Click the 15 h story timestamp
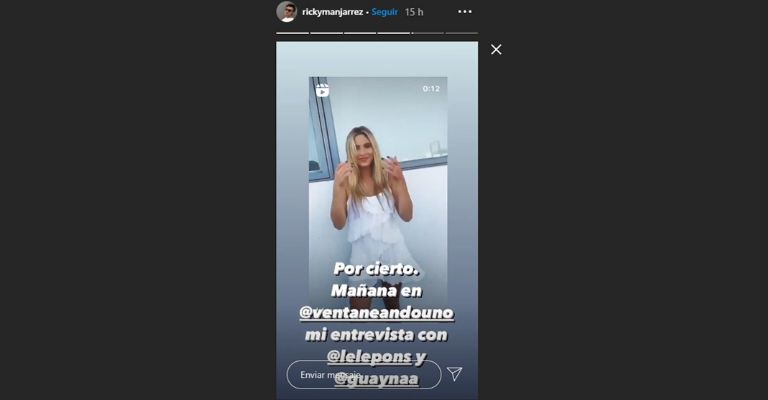 click(x=414, y=12)
